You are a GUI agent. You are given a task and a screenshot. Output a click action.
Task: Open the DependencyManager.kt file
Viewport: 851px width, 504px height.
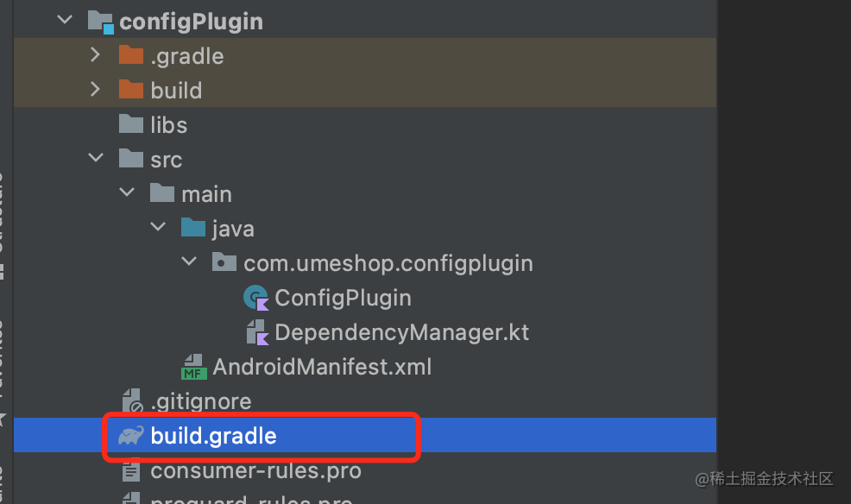tap(401, 332)
